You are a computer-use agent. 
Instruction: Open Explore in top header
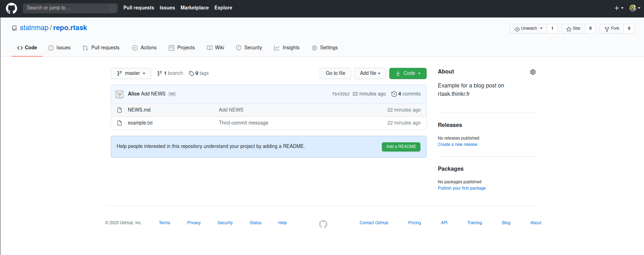[223, 8]
